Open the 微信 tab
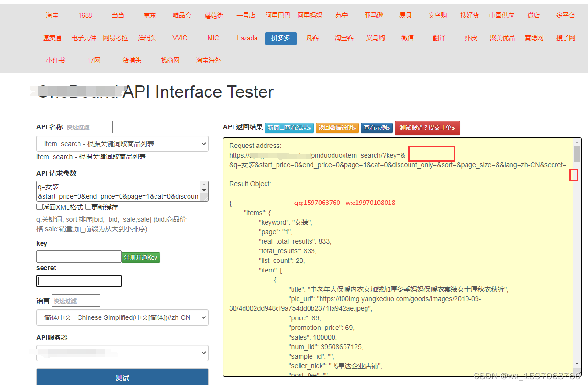This screenshot has width=588, height=385. (408, 38)
